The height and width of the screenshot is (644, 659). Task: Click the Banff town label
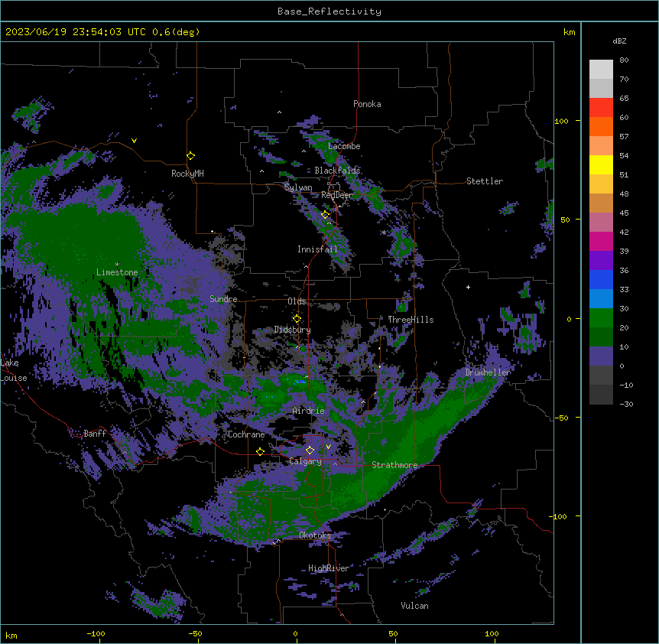pos(95,434)
